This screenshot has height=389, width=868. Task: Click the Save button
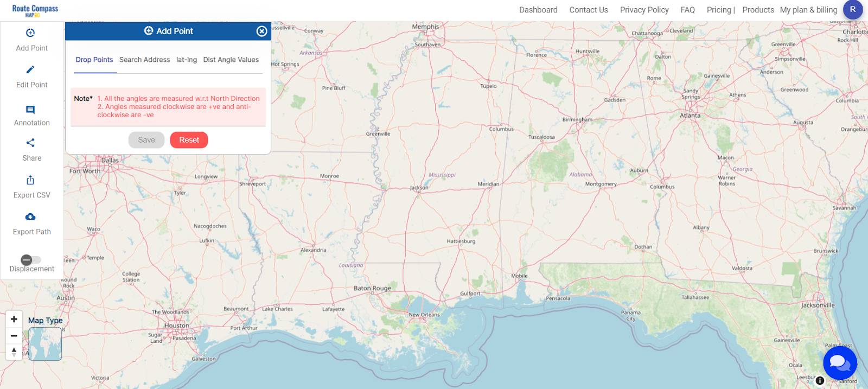click(146, 140)
